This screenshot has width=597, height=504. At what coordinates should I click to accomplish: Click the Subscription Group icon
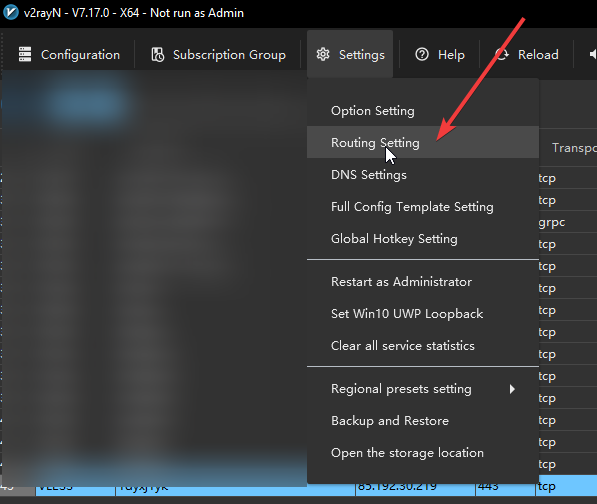click(158, 54)
